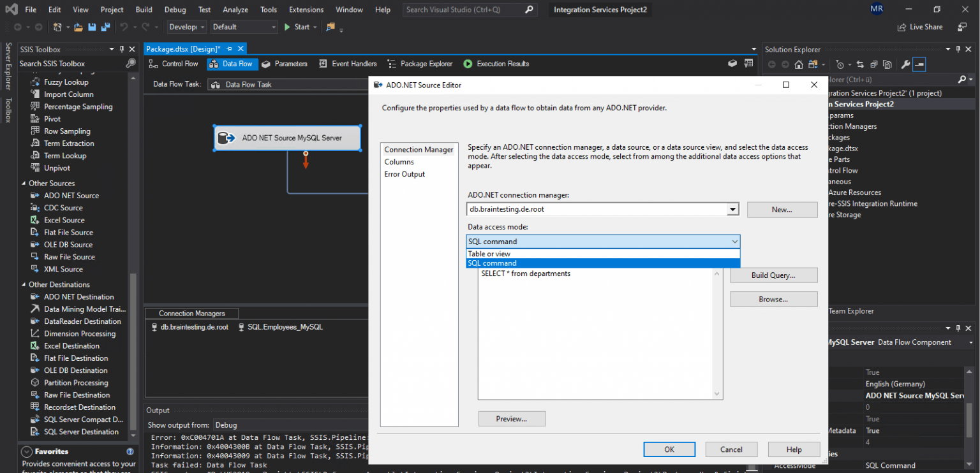Pin the SSIS Toolbox panel
Viewport: 980px width, 473px height.
(122, 49)
